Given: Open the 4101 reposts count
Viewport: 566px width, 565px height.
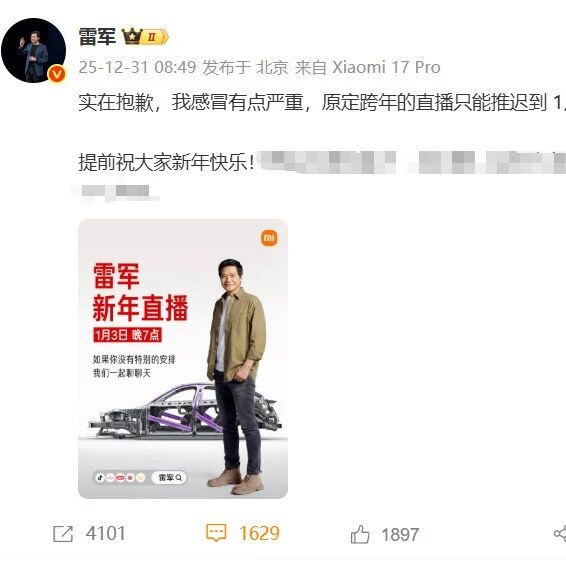Looking at the screenshot, I should click(x=105, y=534).
